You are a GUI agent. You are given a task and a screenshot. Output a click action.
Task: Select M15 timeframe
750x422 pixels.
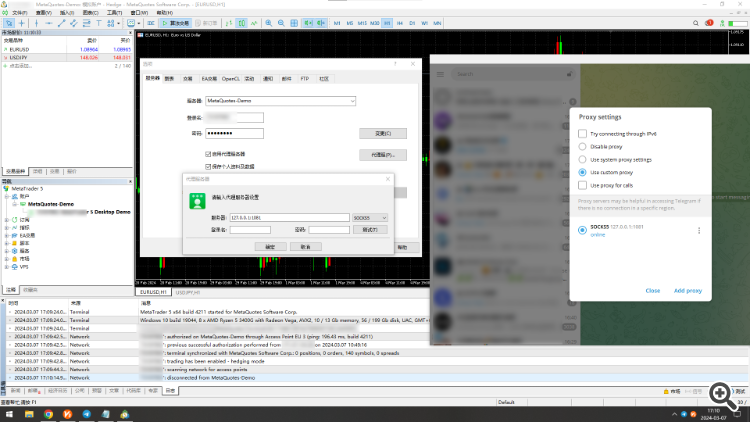point(362,23)
